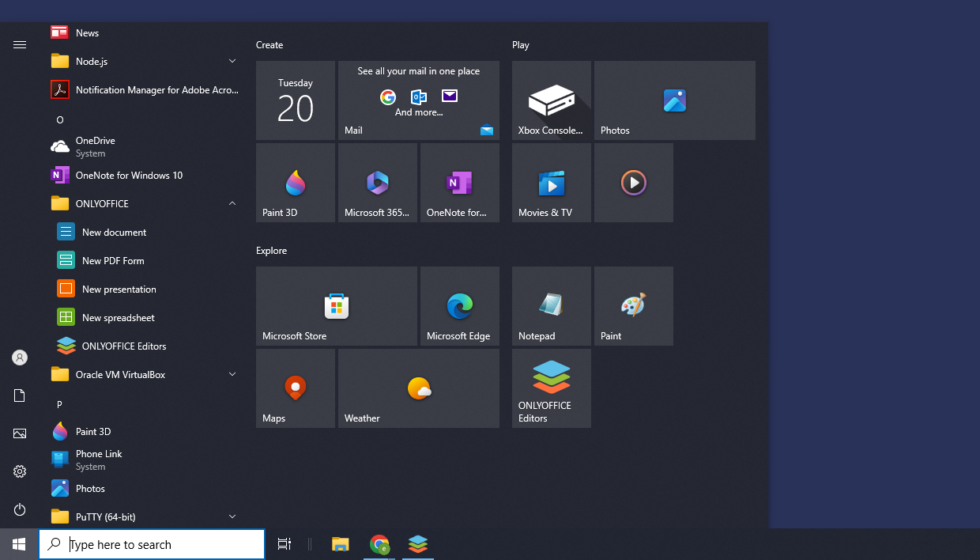This screenshot has height=560, width=980.
Task: Open Phone Link app
Action: pos(144,460)
